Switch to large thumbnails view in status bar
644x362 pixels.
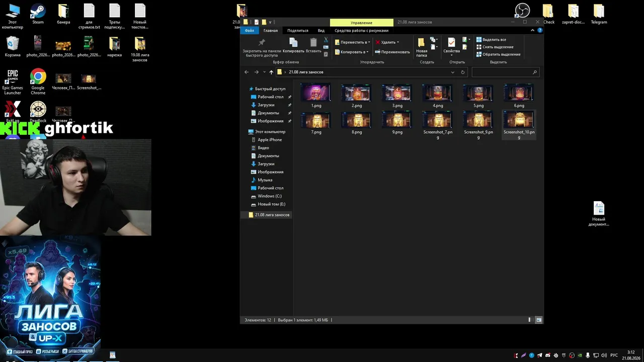[x=539, y=320]
